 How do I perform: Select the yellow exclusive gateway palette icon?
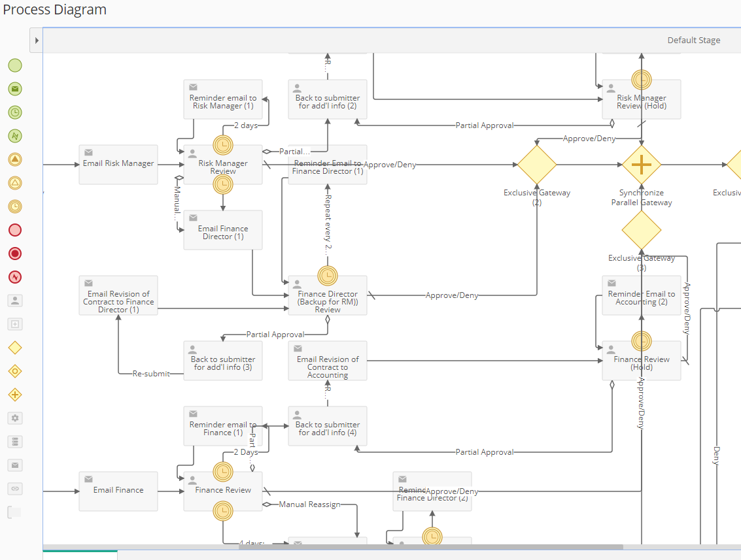[15, 348]
